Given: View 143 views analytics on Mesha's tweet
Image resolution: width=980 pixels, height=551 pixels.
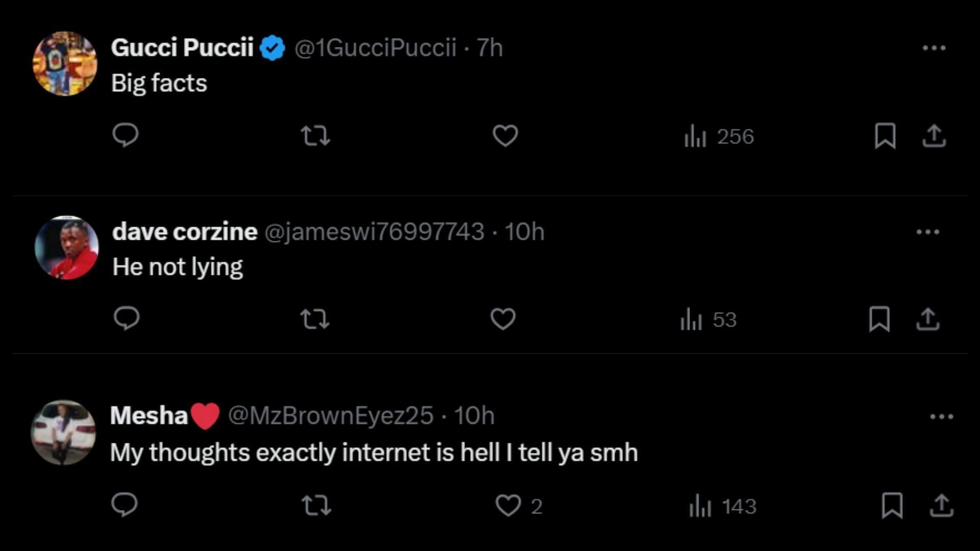Looking at the screenshot, I should click(722, 507).
